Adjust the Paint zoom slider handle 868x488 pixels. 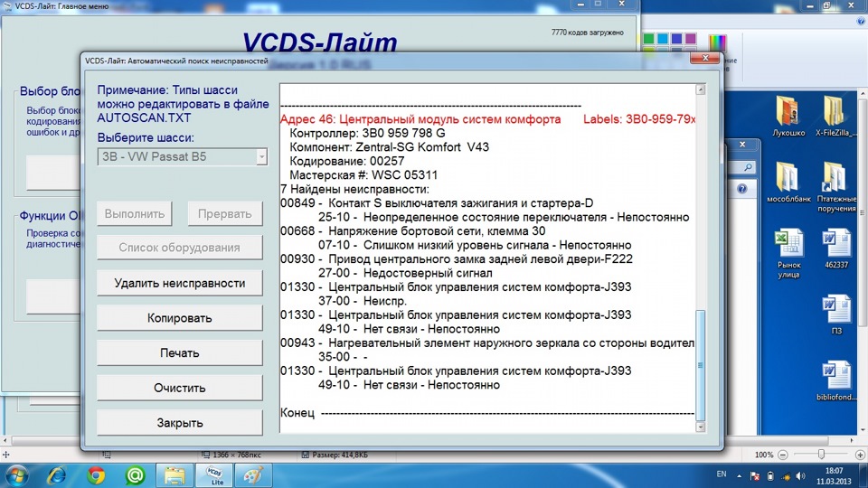(x=822, y=455)
